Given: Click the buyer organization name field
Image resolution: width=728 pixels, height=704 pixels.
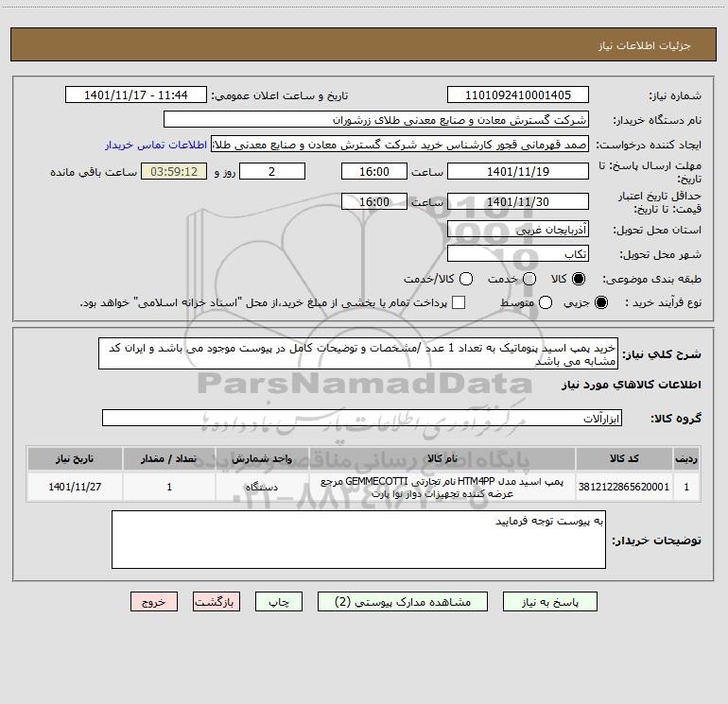Looking at the screenshot, I should (x=376, y=120).
